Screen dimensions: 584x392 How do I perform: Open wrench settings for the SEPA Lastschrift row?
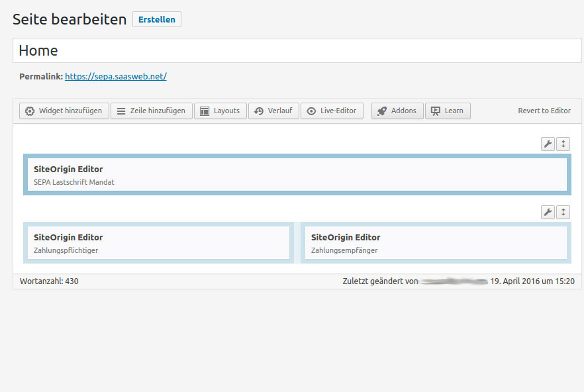click(548, 144)
